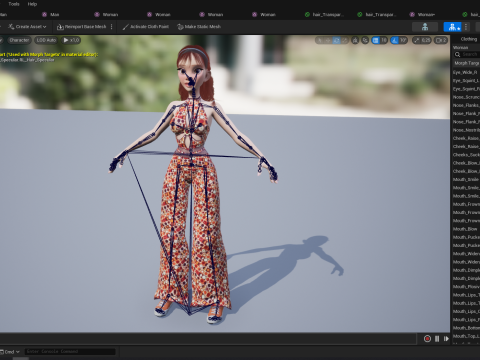Click the red Record animation button
This screenshot has width=480, height=360.
coord(427,339)
